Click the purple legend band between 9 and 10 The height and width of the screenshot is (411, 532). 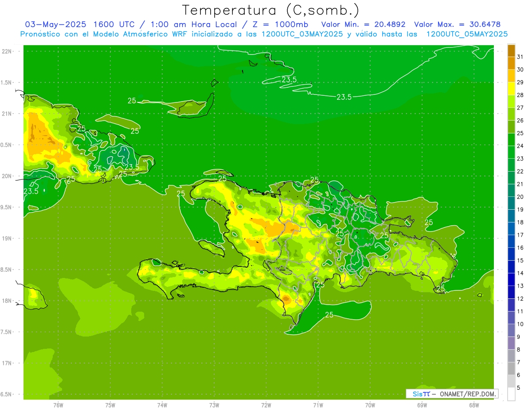pyautogui.click(x=511, y=331)
